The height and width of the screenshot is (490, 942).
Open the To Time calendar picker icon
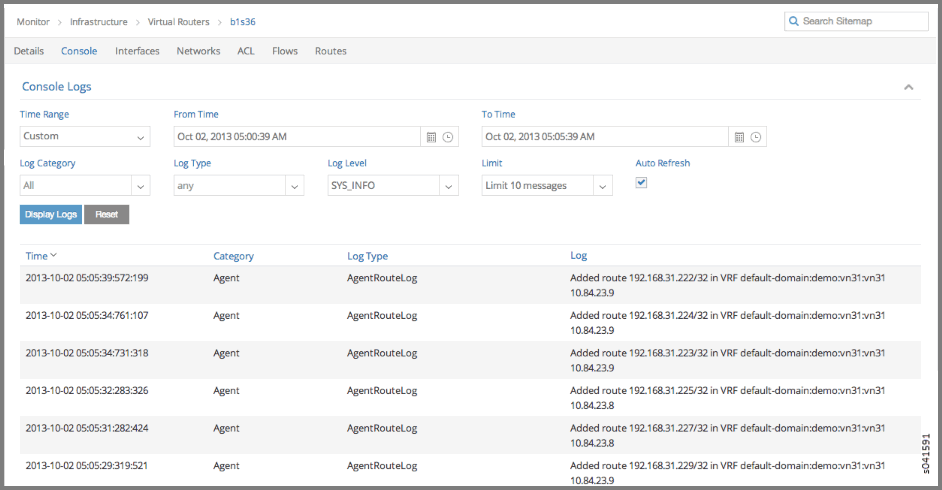[x=740, y=137]
